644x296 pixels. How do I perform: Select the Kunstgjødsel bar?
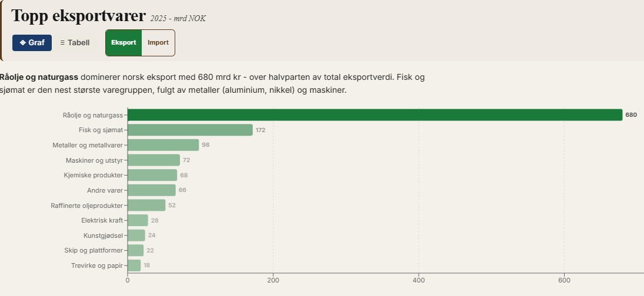click(136, 236)
